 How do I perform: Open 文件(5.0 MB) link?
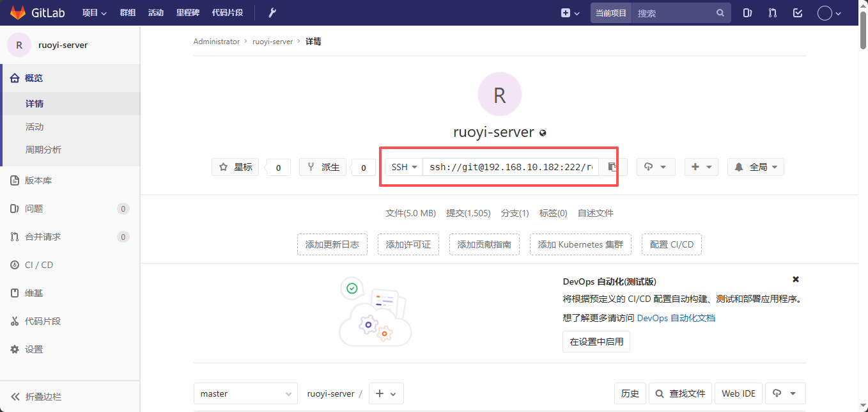[x=410, y=213]
